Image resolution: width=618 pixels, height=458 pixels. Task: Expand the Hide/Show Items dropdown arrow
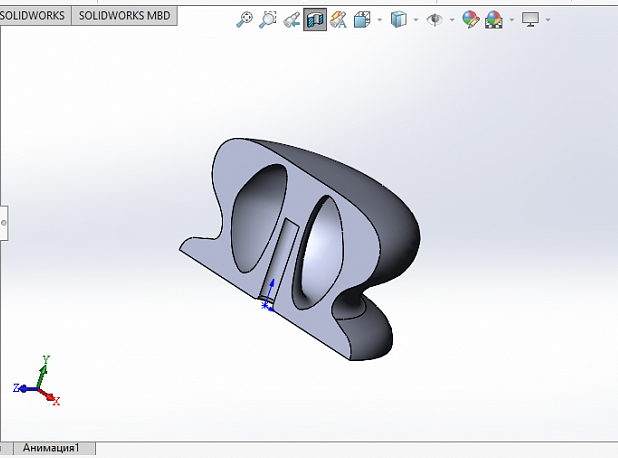(x=452, y=19)
